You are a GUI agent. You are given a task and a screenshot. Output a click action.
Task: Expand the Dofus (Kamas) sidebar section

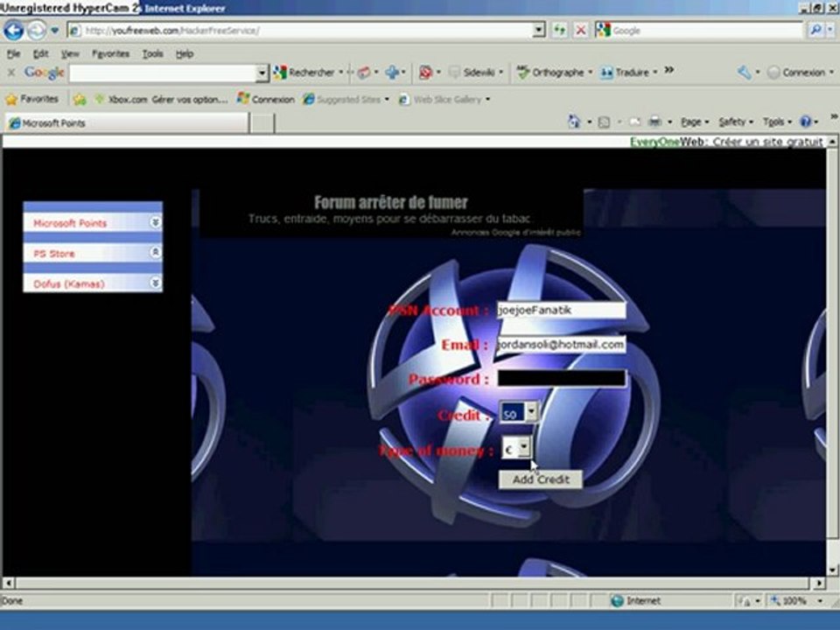pyautogui.click(x=156, y=283)
